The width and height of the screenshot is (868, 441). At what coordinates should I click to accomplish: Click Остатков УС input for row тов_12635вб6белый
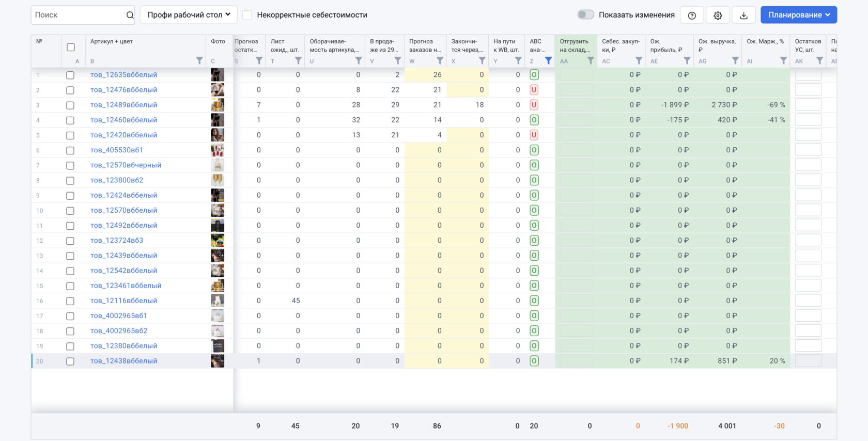(808, 75)
